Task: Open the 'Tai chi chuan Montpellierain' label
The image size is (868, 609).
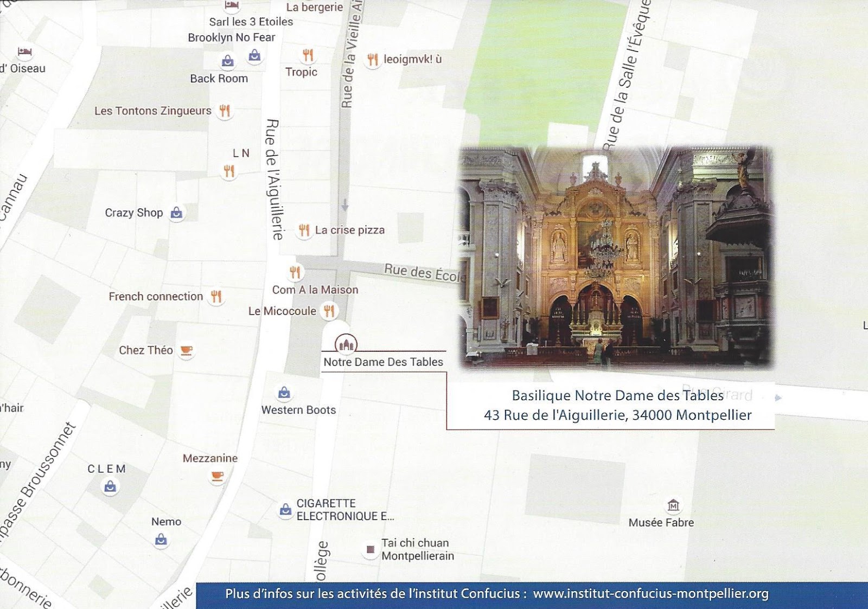Action: pos(418,549)
